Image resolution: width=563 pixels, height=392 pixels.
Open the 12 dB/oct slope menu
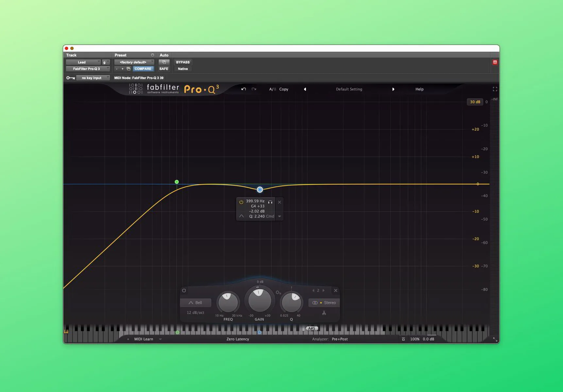coord(196,313)
